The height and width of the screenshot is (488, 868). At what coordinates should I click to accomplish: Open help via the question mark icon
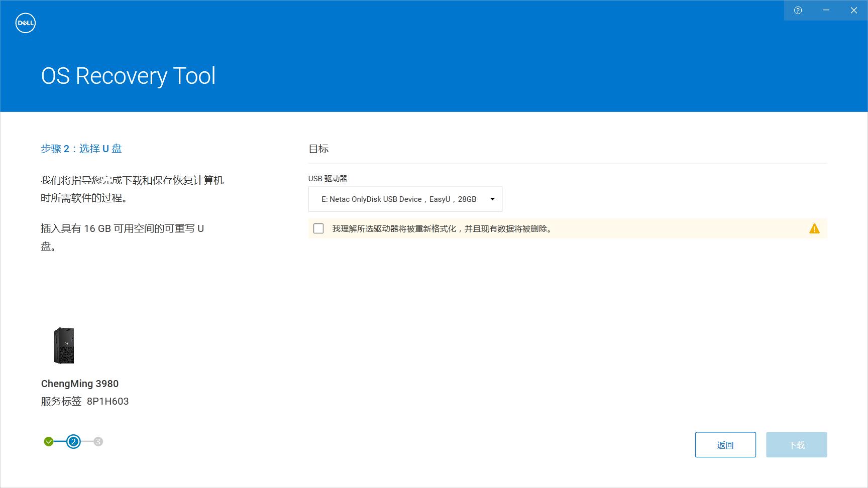tap(798, 11)
